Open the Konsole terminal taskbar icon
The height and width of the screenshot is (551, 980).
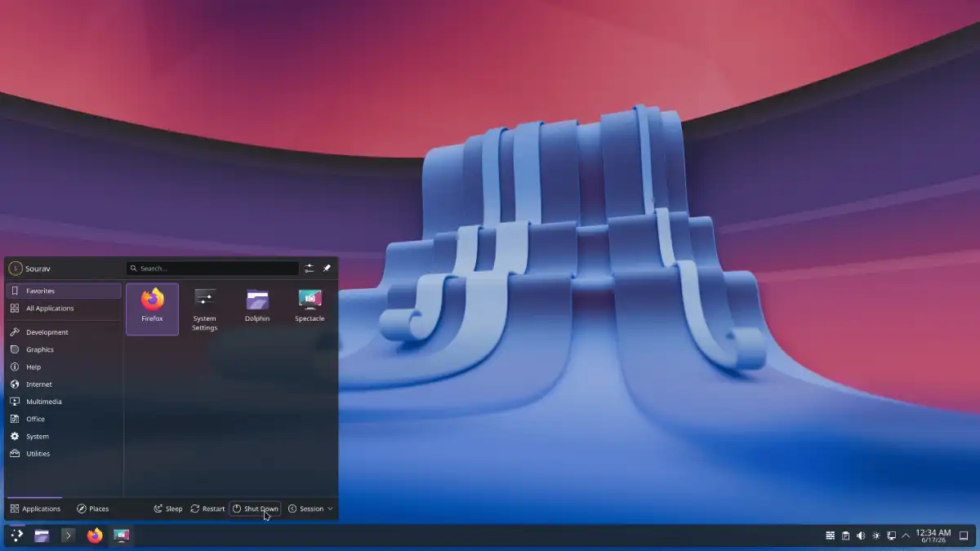(69, 535)
